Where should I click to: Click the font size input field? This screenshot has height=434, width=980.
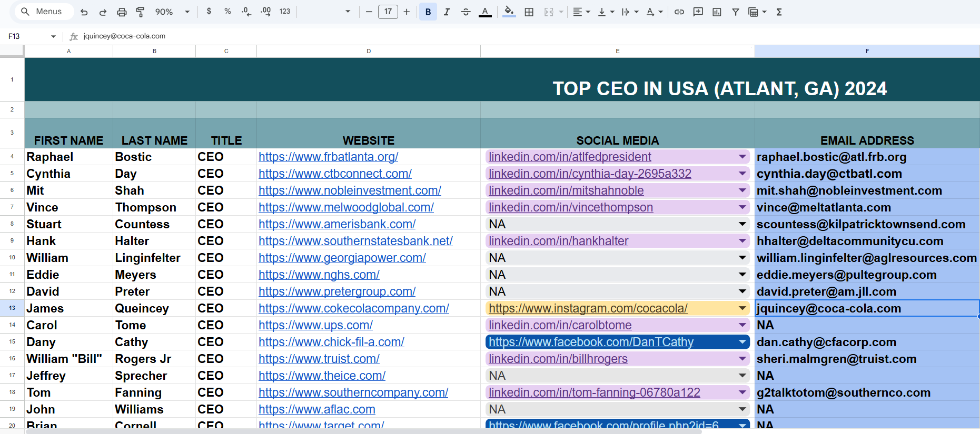(x=388, y=12)
